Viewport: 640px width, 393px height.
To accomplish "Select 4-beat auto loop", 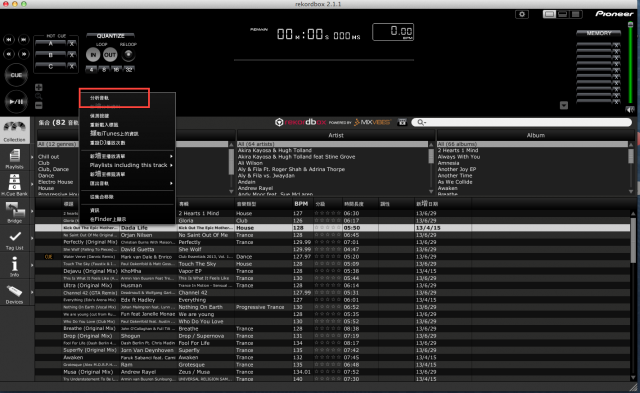I will [91, 70].
